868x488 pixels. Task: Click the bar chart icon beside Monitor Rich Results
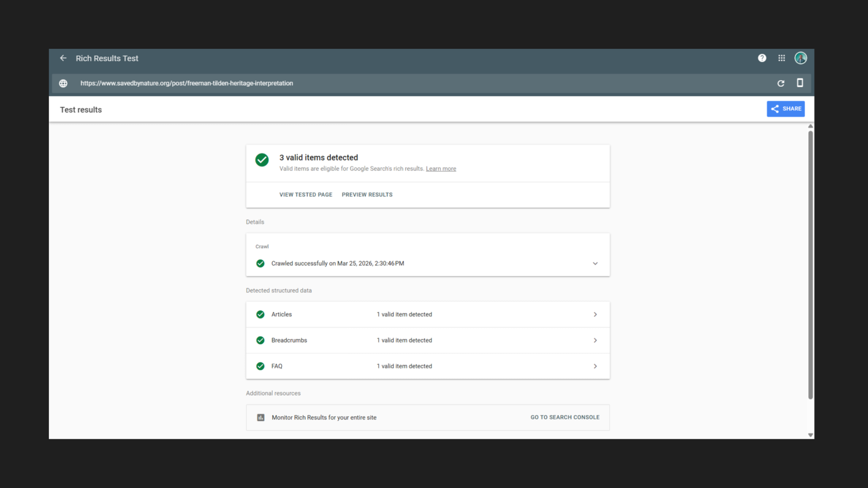point(261,418)
